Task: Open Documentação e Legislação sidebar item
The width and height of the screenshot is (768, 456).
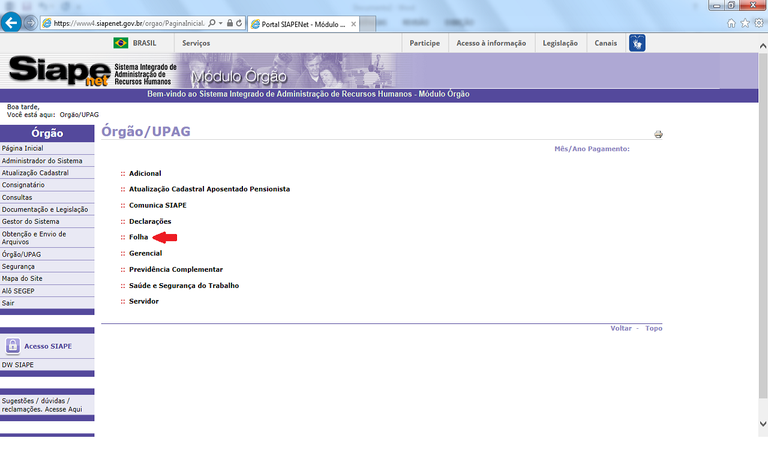Action: coord(47,210)
